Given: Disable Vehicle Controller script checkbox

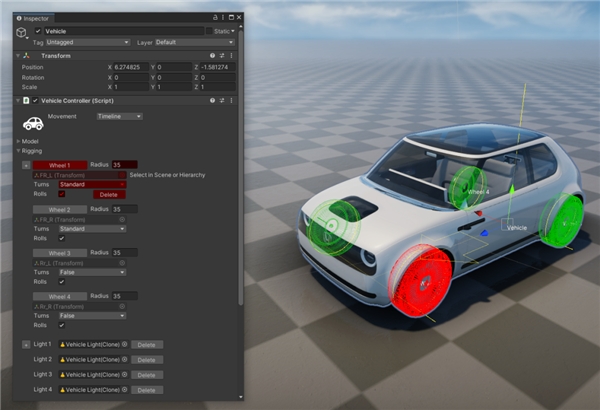Looking at the screenshot, I should [35, 101].
